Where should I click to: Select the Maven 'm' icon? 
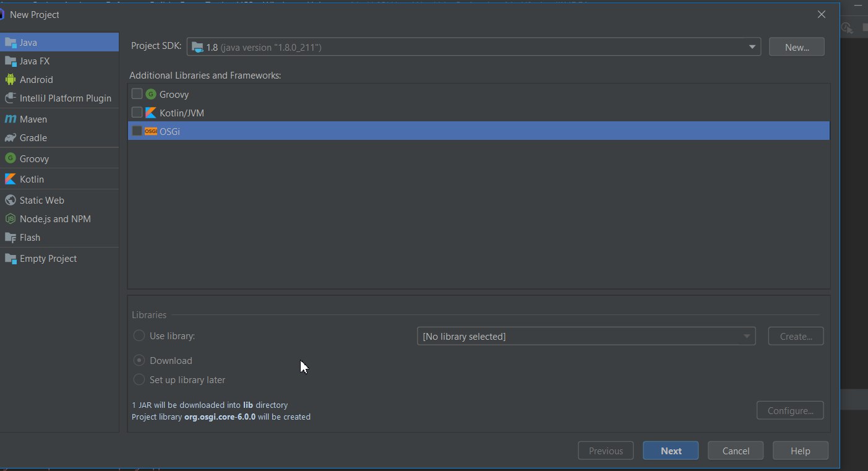(x=10, y=119)
